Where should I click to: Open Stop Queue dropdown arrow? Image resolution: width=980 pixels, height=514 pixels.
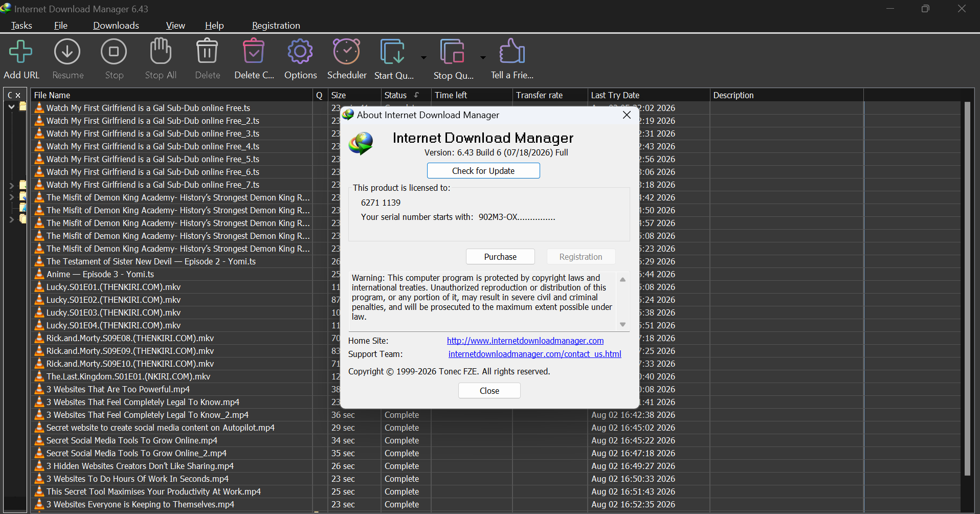click(x=483, y=58)
